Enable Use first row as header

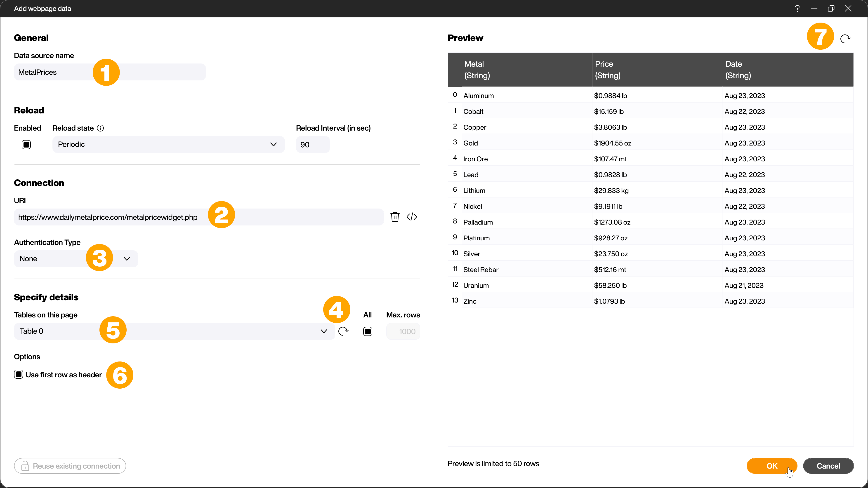pyautogui.click(x=19, y=374)
